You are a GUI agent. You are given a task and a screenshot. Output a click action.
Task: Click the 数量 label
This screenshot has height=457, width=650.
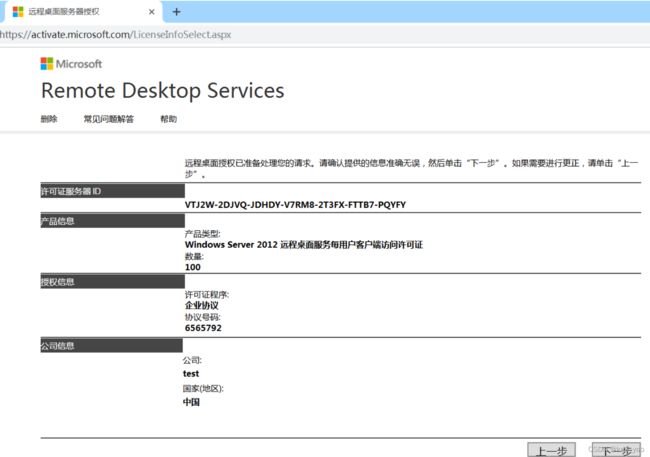194,256
